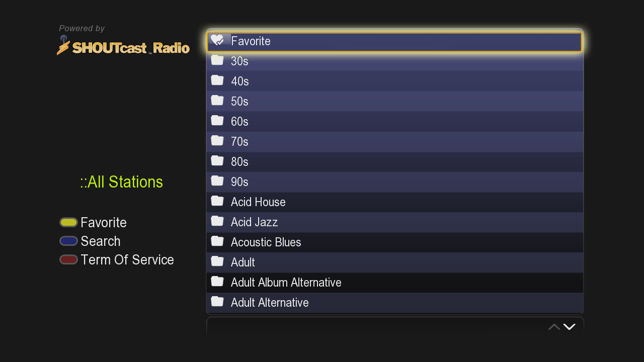The width and height of the screenshot is (644, 362).
Task: Click the folder icon beside Acoustic Blues
Action: click(x=217, y=241)
